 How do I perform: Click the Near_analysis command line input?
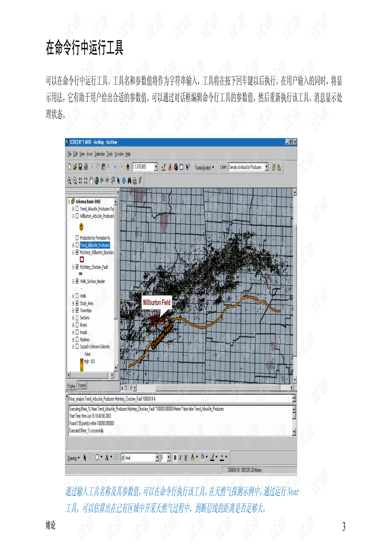pos(180,398)
